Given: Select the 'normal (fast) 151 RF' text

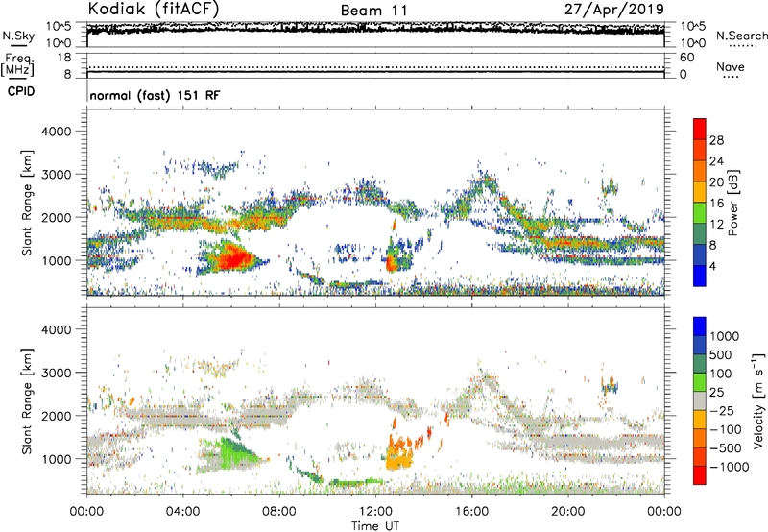Looking at the screenshot, I should click(155, 95).
